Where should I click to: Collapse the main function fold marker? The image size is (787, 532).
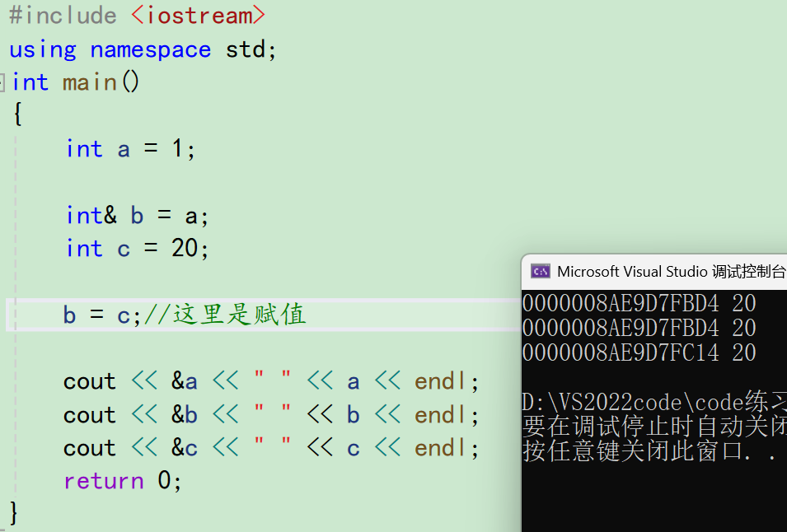click(x=2, y=82)
